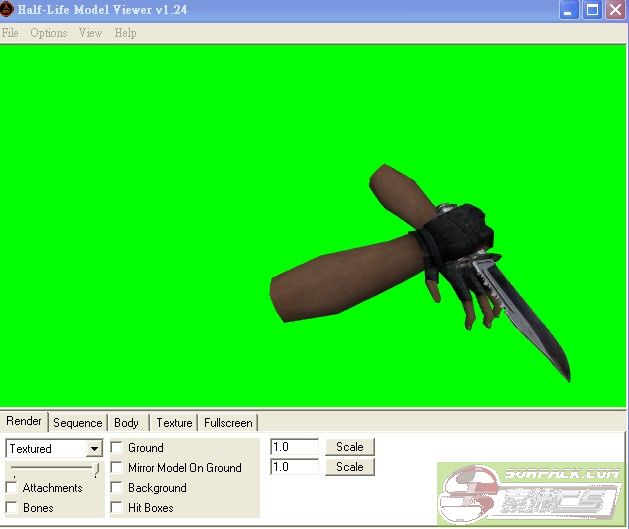Viewport: 629px width, 529px height.
Task: Open the Options menu
Action: click(48, 33)
